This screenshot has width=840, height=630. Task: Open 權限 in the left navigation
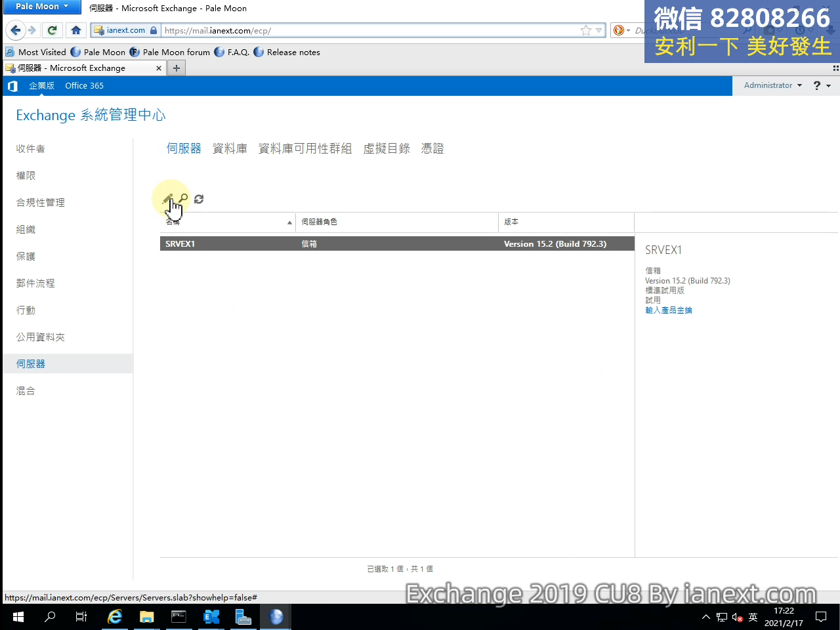pos(26,176)
